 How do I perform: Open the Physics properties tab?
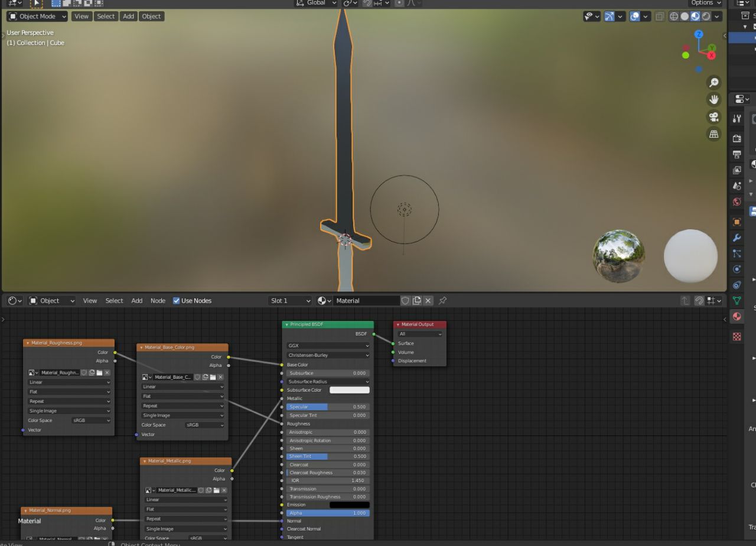click(737, 269)
